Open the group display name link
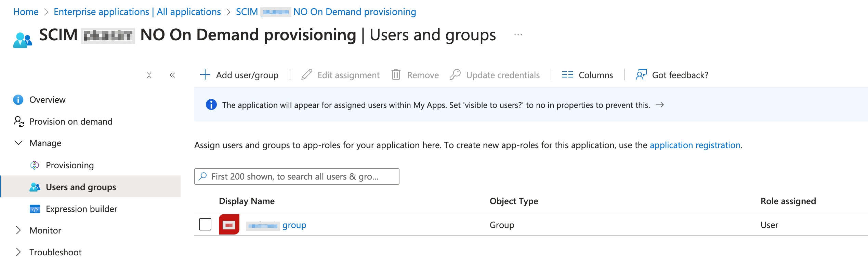This screenshot has width=868, height=269. pos(276,225)
